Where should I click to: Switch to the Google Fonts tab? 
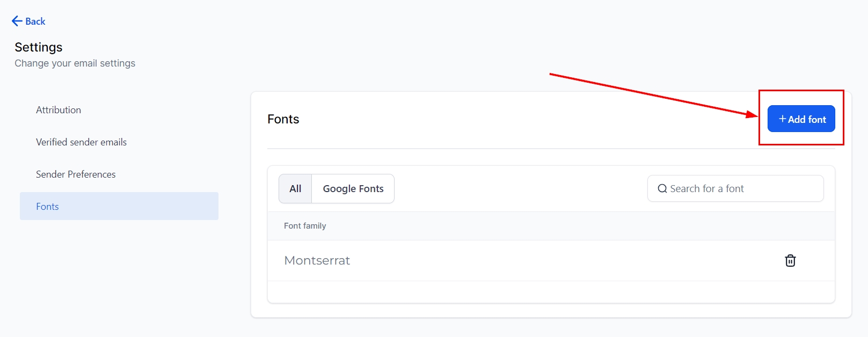coord(353,189)
